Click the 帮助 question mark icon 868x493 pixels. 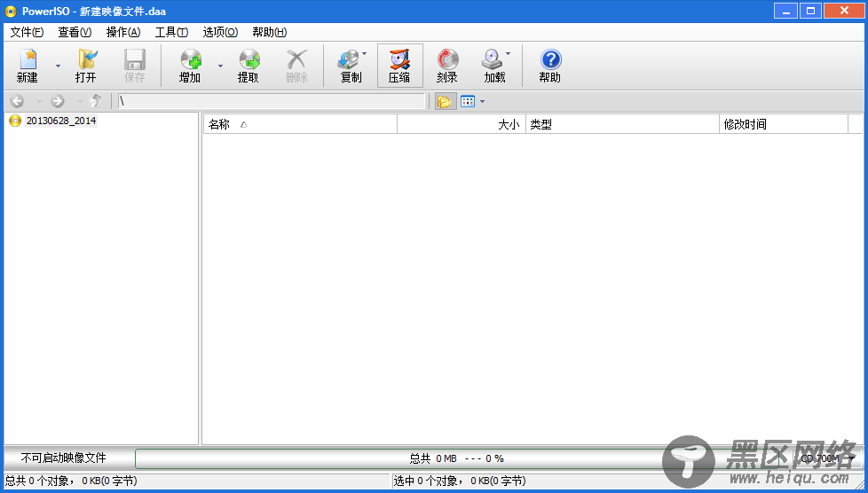pos(551,59)
